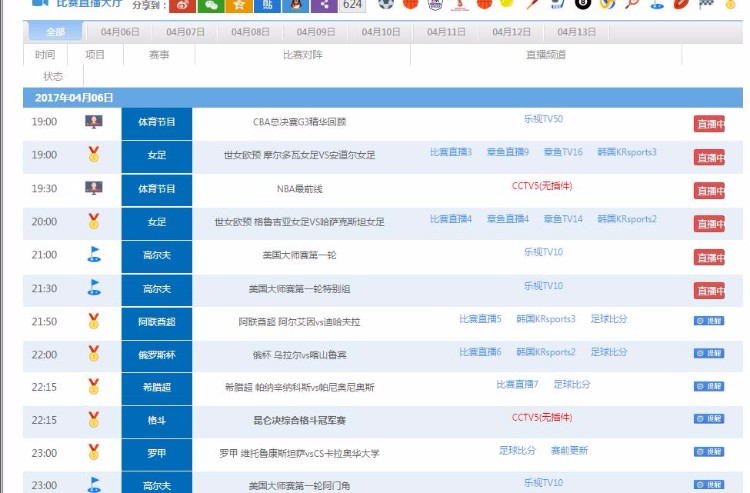This screenshot has width=750, height=493.
Task: Open 韩国KRsports3 in 阿联酋超 row
Action: 546,318
